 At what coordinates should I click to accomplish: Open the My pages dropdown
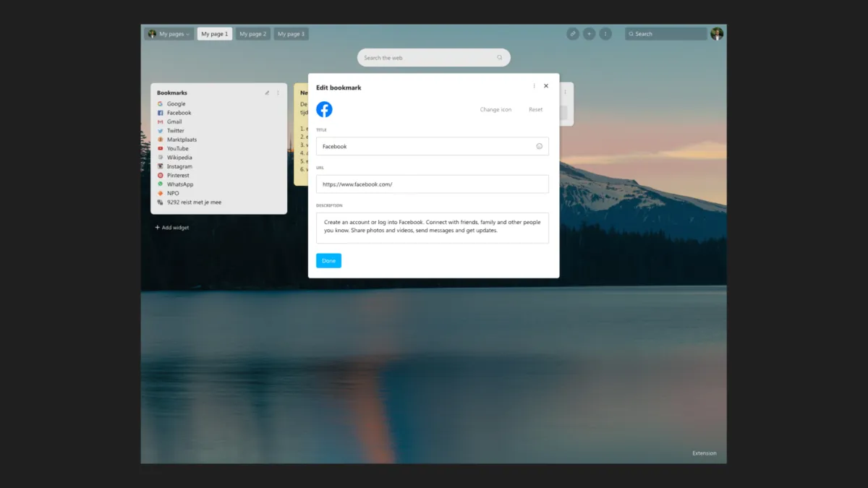[169, 34]
